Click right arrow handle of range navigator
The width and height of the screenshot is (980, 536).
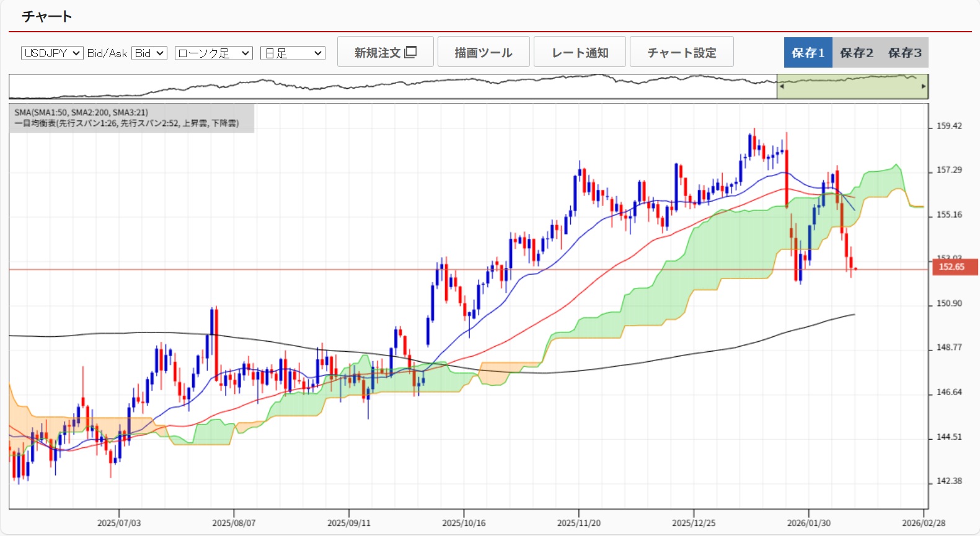tap(923, 86)
